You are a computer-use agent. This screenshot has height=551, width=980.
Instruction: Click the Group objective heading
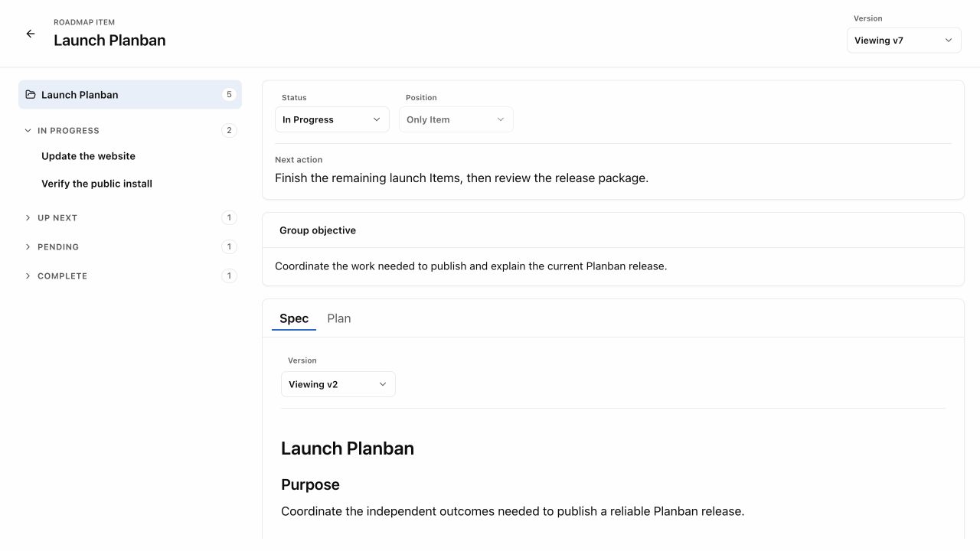point(318,230)
